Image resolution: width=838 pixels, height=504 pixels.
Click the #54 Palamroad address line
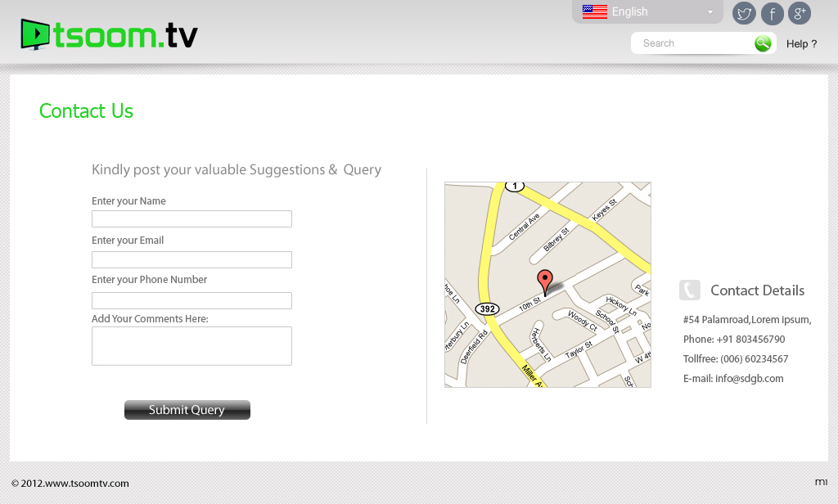(x=747, y=320)
